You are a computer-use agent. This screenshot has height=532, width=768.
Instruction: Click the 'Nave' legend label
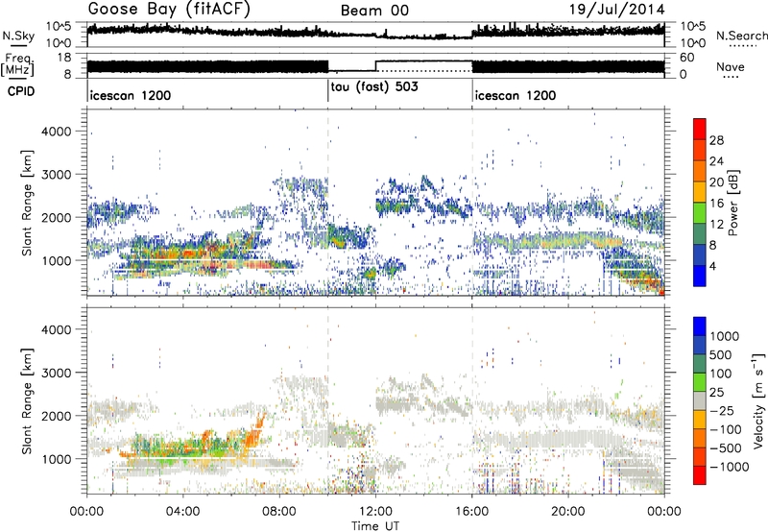click(x=731, y=66)
